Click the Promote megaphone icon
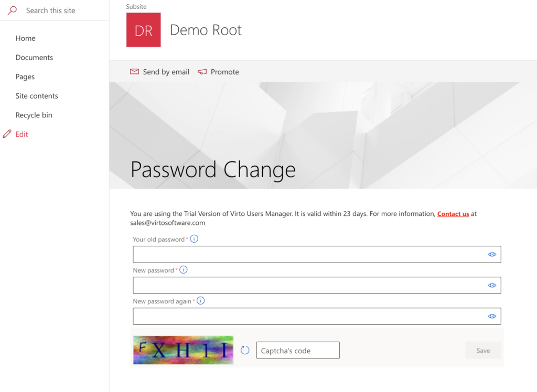Viewport: 537px width, 392px height. point(202,72)
